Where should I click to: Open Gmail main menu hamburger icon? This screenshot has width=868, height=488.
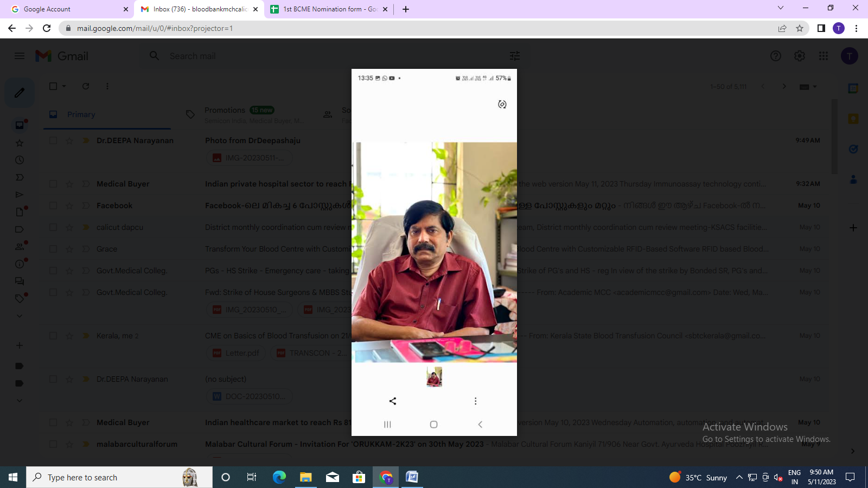pos(20,56)
